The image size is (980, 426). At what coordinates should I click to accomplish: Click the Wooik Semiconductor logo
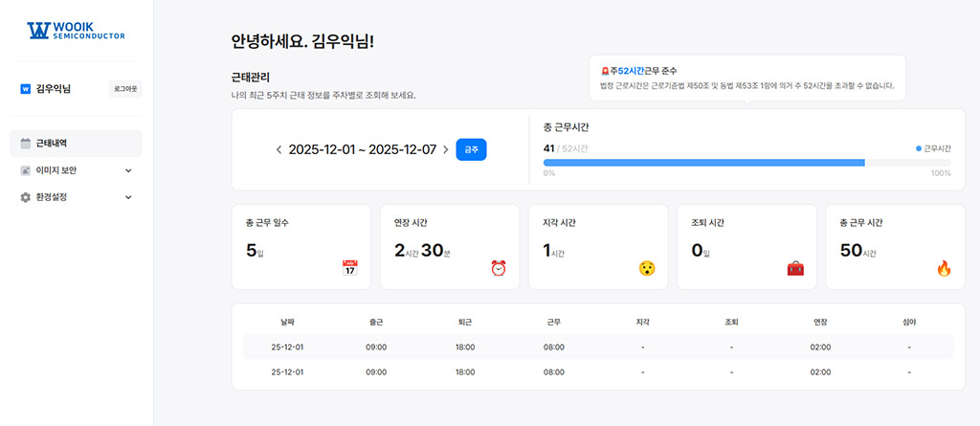click(x=77, y=30)
